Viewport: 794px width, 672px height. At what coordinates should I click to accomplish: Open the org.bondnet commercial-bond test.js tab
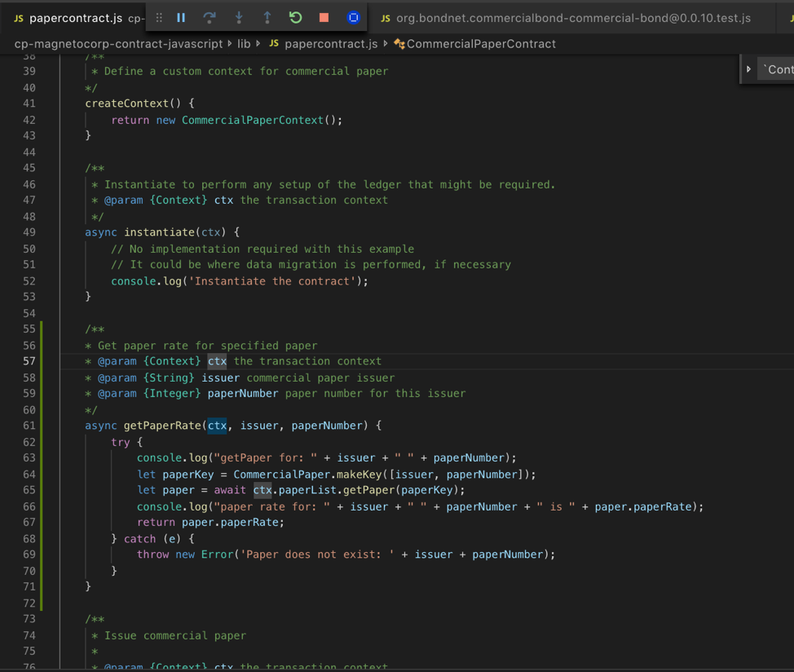tap(572, 18)
